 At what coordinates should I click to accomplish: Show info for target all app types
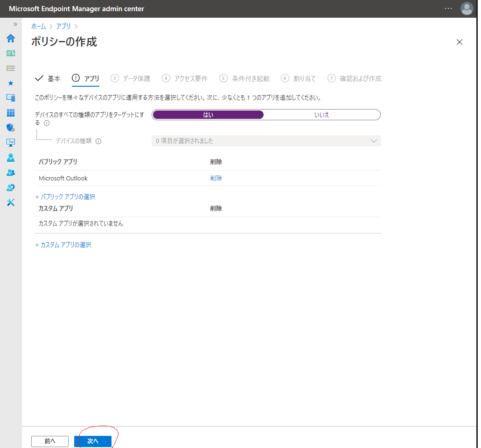tap(47, 123)
